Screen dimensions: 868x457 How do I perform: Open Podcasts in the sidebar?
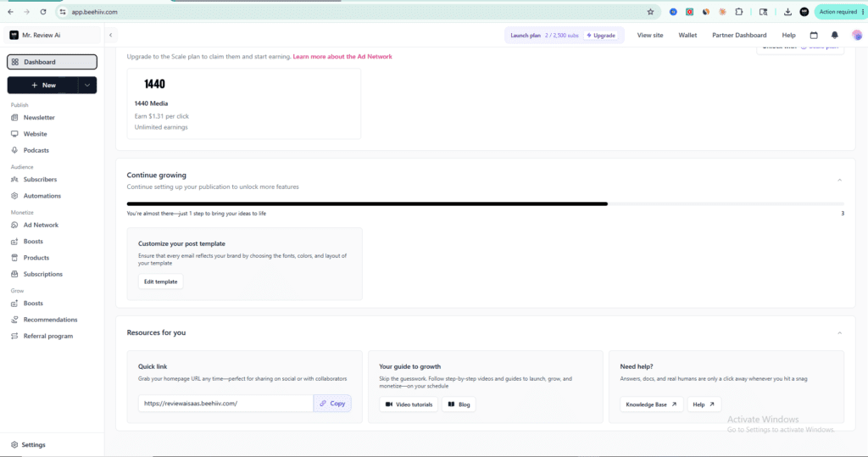click(36, 150)
